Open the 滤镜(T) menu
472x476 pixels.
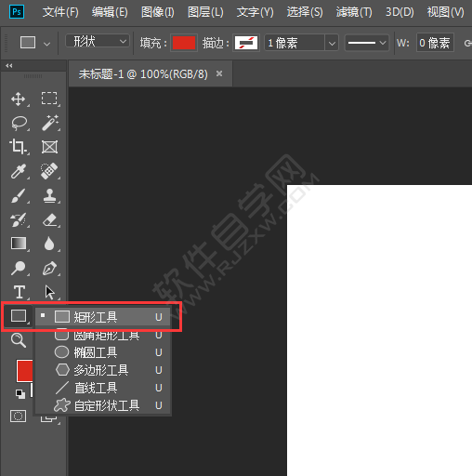pos(354,12)
